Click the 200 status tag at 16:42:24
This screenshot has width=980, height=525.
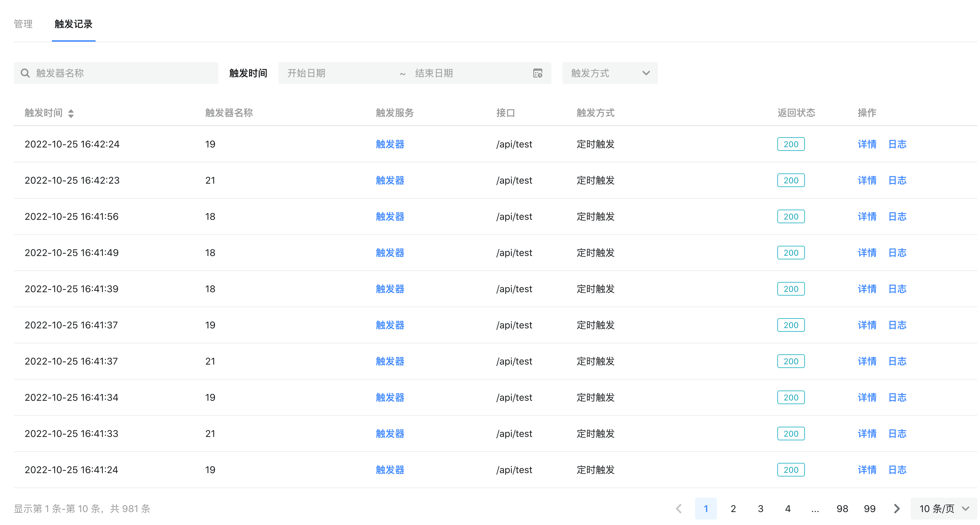[791, 144]
